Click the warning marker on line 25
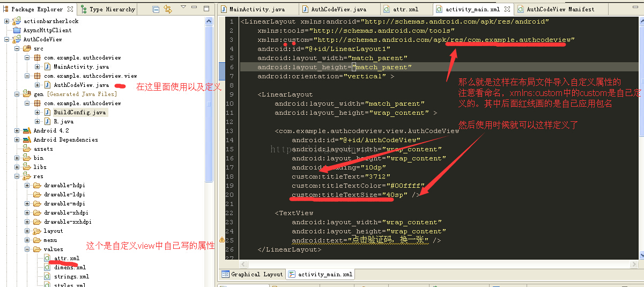Viewport: 644px width, 287px height. point(221,240)
